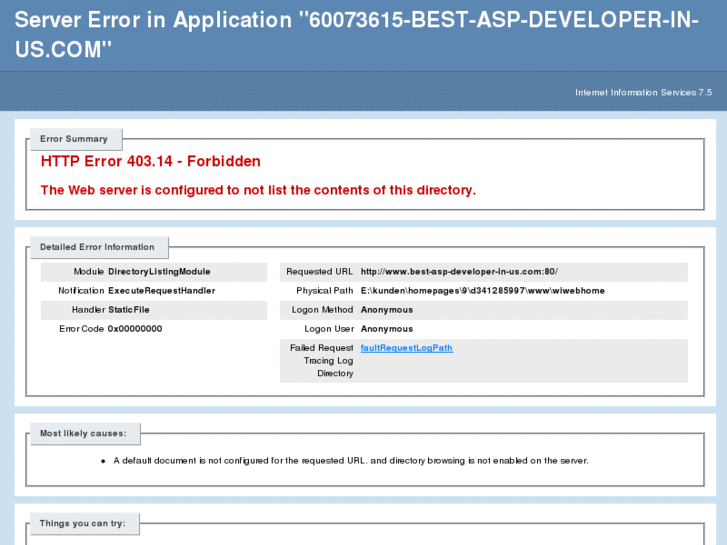727x545 pixels.
Task: Open the faultRequestLogPath link
Action: 406,348
